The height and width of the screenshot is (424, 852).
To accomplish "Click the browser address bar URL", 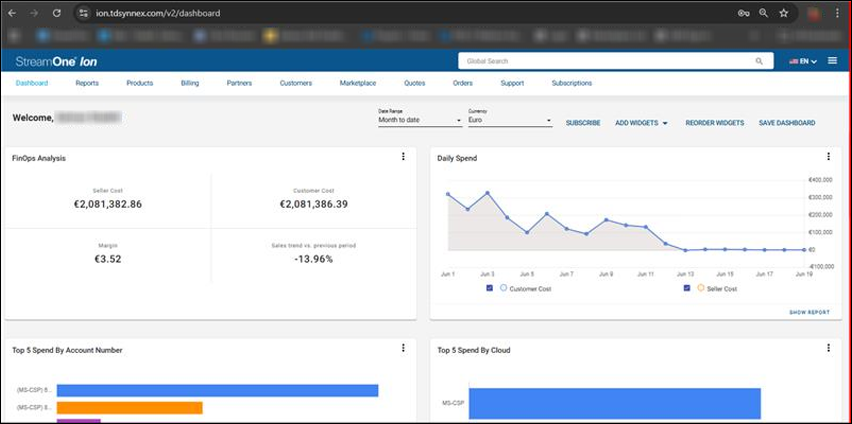I will (158, 13).
